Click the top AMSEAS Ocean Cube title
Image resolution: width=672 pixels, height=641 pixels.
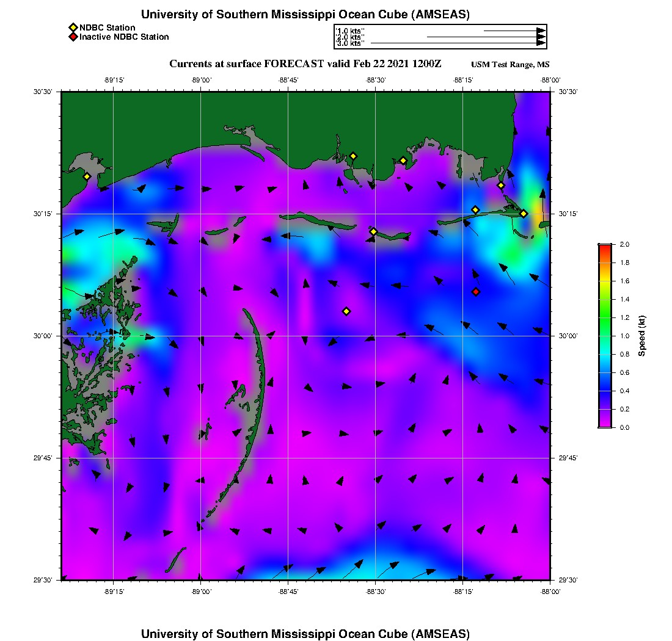click(x=305, y=15)
